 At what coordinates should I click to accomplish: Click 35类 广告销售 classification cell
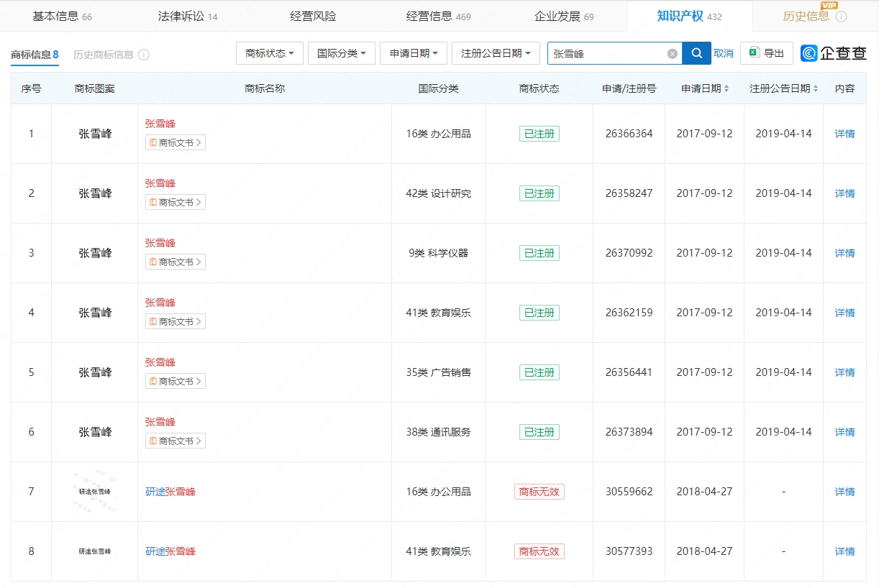point(439,372)
